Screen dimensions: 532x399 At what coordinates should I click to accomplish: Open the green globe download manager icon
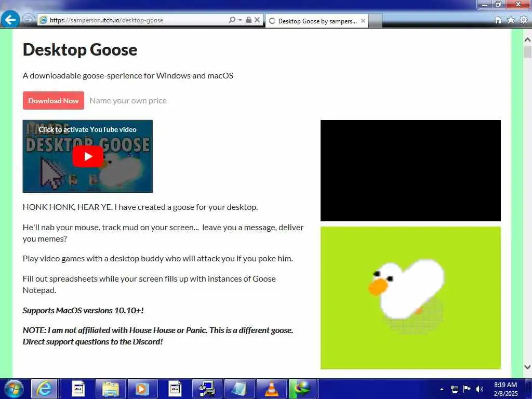pyautogui.click(x=302, y=389)
